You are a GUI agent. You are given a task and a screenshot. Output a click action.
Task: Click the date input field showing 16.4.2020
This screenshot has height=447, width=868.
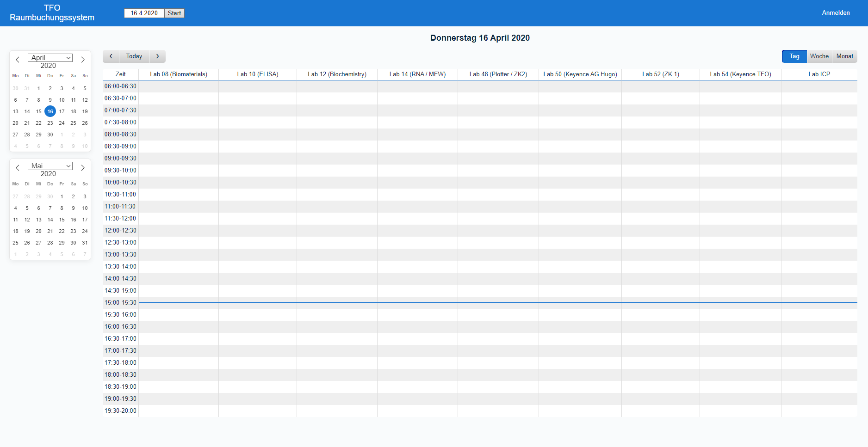(144, 13)
